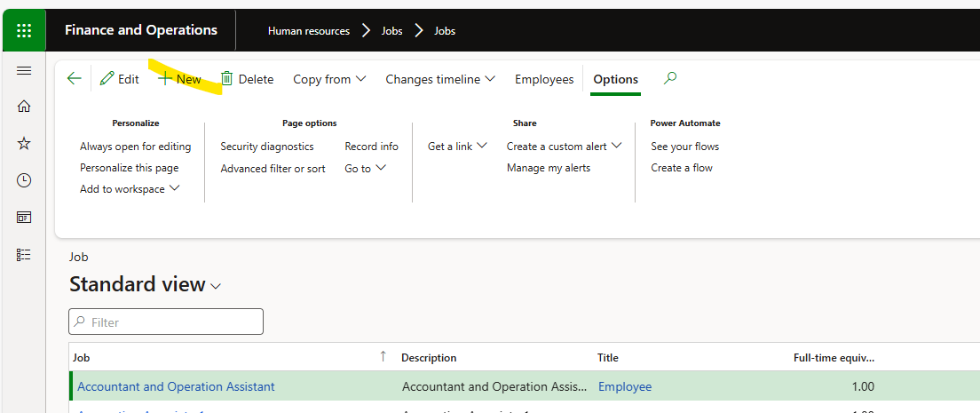Viewport: 980px width, 413px height.
Task: Open Recent clock icon in sidebar
Action: pos(24,180)
